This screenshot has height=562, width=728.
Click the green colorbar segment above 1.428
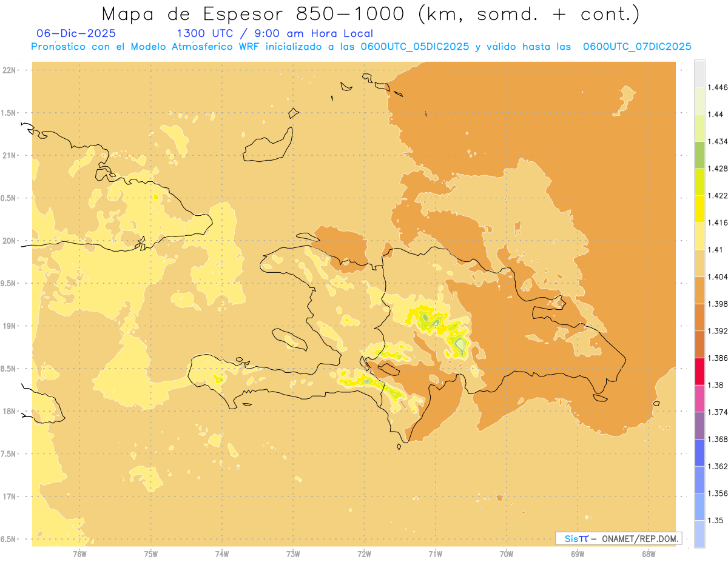point(699,155)
